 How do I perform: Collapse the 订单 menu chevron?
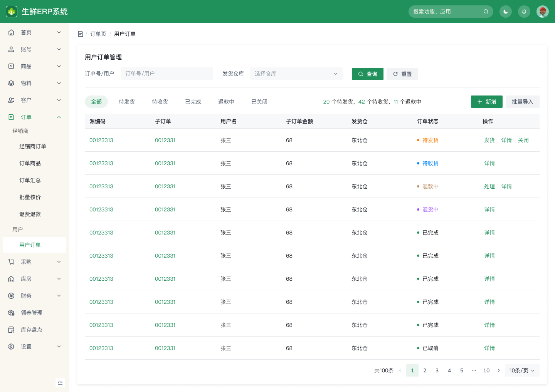coord(59,117)
